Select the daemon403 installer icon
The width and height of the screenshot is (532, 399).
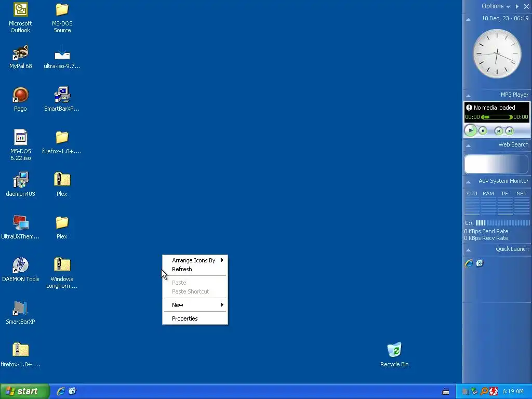[x=20, y=180]
